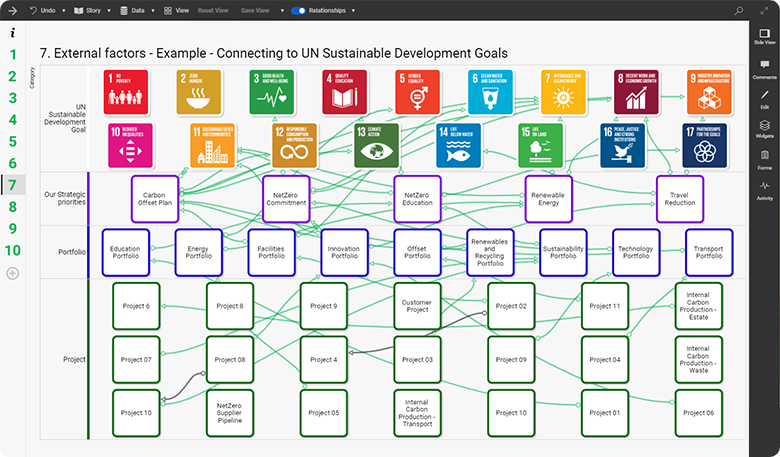The height and width of the screenshot is (457, 780).
Task: Select SDG 10 Reduced Inequalities icon
Action: click(130, 146)
